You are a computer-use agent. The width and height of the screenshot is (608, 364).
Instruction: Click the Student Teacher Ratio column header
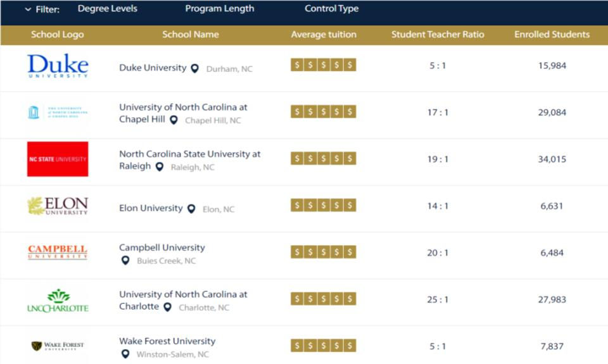pyautogui.click(x=438, y=34)
